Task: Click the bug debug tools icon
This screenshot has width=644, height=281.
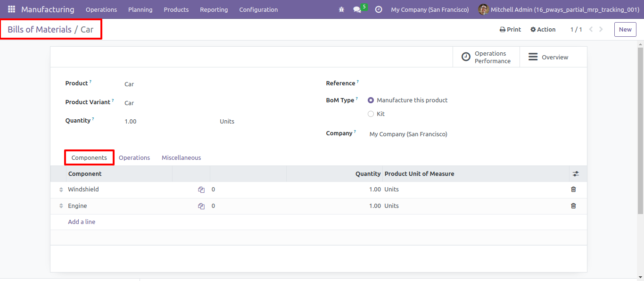Action: click(x=341, y=9)
